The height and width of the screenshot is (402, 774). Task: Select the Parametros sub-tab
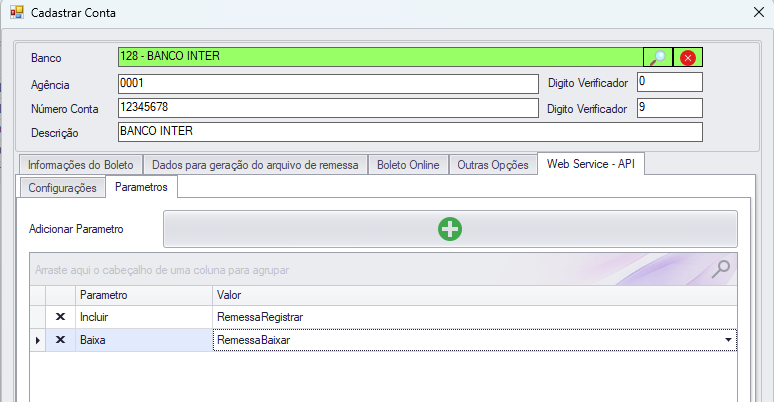141,187
